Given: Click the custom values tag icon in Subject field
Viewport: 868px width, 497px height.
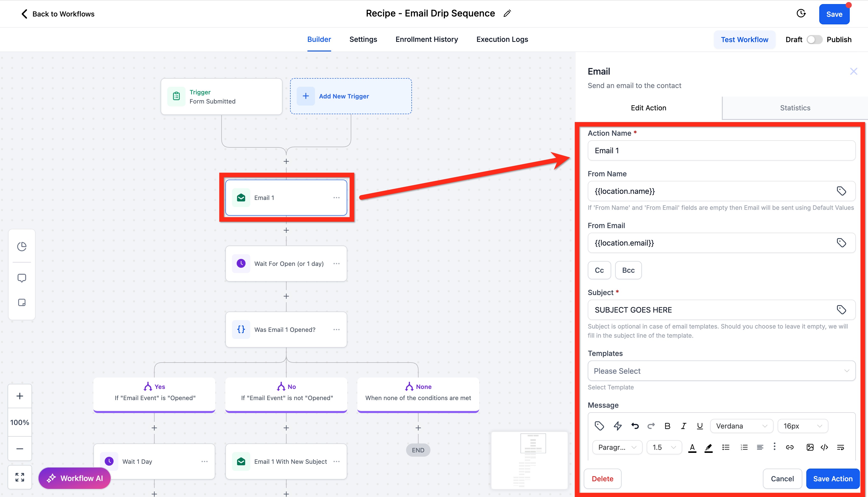Looking at the screenshot, I should pos(841,310).
